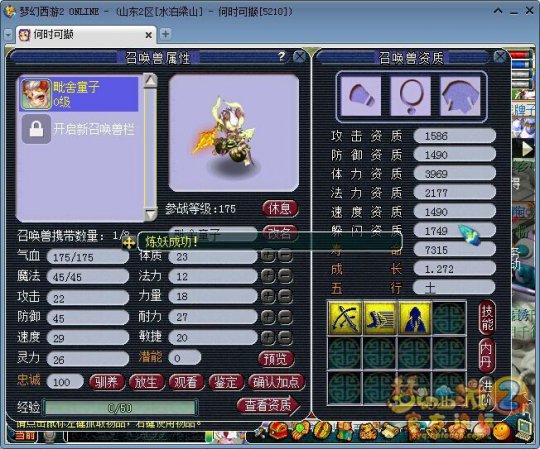Select 毗舍童子 in the summon list
This screenshot has width=540, height=449.
click(x=79, y=94)
